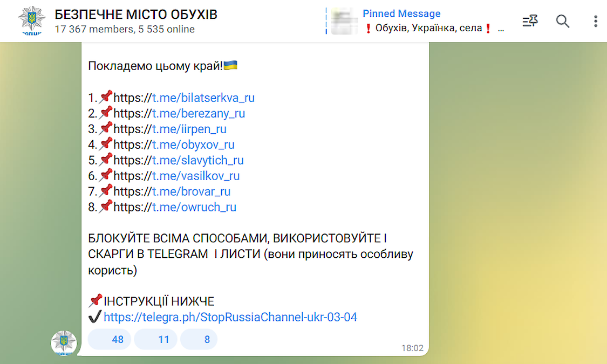Click the ІНСТРУКЦІЇ НИЖЧЕ heading text
The image size is (607, 364).
[159, 301]
